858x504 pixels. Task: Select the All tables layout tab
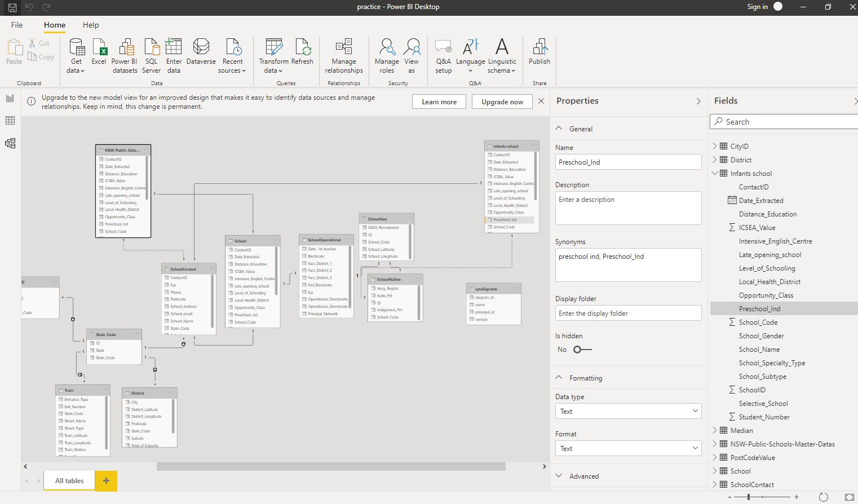(69, 481)
